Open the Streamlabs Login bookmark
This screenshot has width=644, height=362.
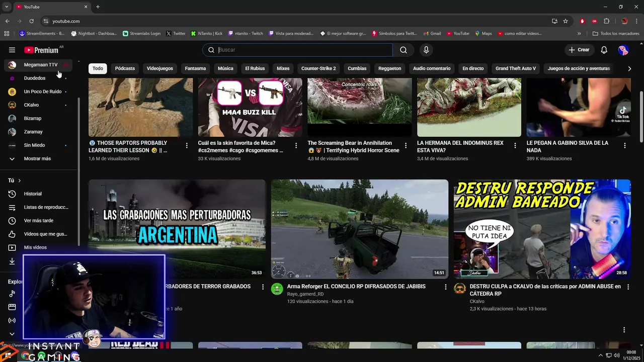[x=142, y=34]
